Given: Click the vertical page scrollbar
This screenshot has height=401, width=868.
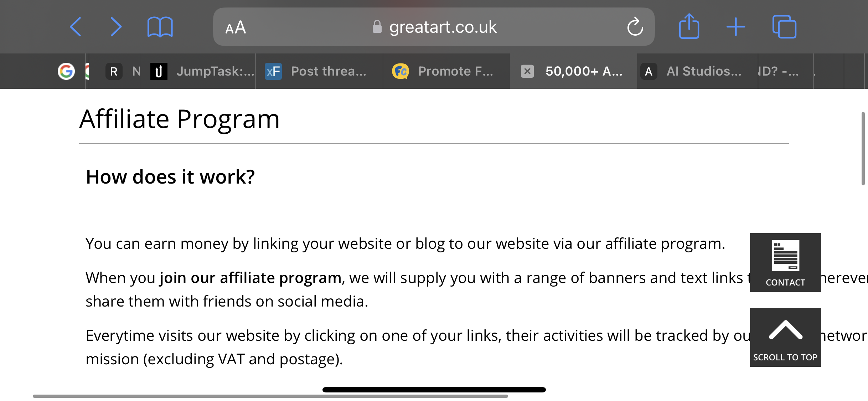Looking at the screenshot, I should (x=863, y=148).
